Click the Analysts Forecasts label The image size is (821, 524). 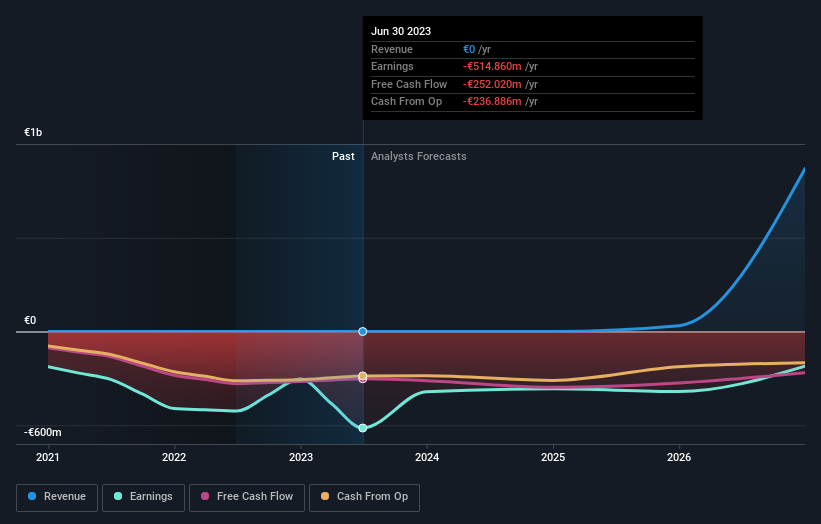[418, 156]
